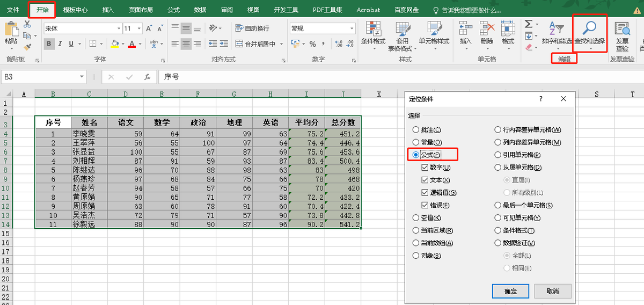
Task: Select the 空值 radio option
Action: [416, 217]
